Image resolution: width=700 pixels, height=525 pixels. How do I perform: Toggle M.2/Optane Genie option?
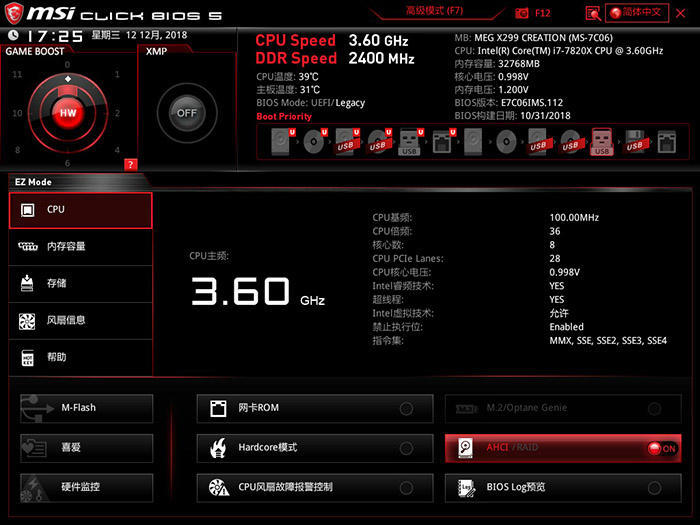point(563,408)
